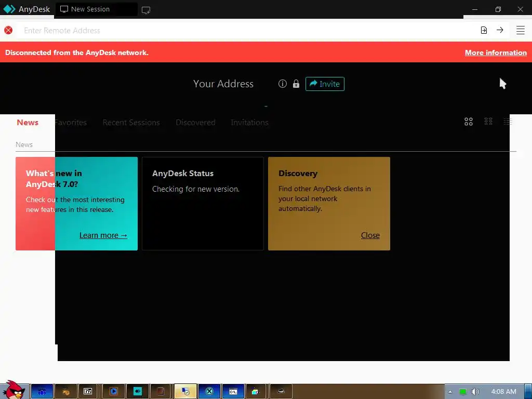Open the 7z taskbar icon
Viewport: 532px width, 399px height.
pos(88,391)
